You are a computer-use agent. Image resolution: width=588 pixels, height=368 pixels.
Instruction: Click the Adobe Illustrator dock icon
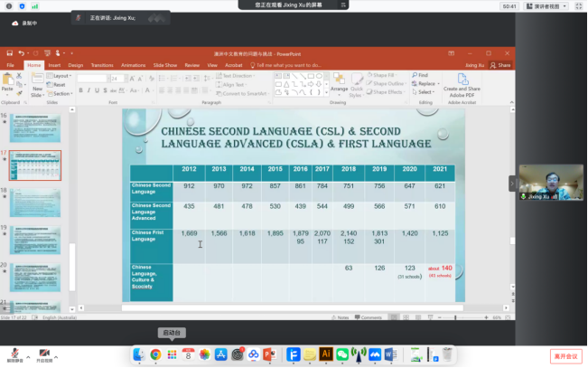(x=327, y=354)
